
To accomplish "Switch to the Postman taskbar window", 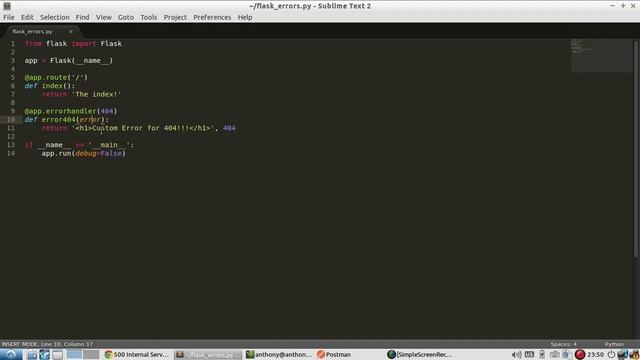I will (334, 355).
